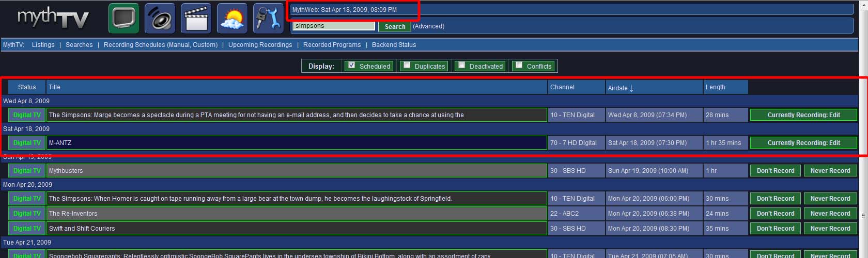Click the MythTV logo
Image resolution: width=868 pixels, height=258 pixels.
click(x=53, y=19)
